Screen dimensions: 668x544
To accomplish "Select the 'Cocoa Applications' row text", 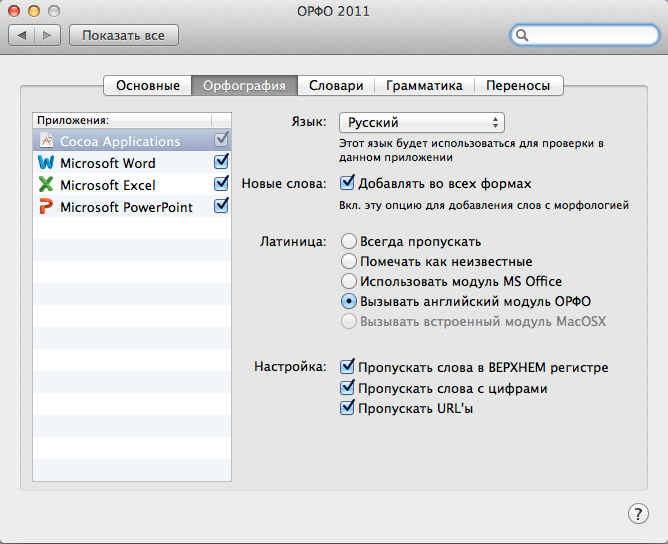I will point(120,141).
